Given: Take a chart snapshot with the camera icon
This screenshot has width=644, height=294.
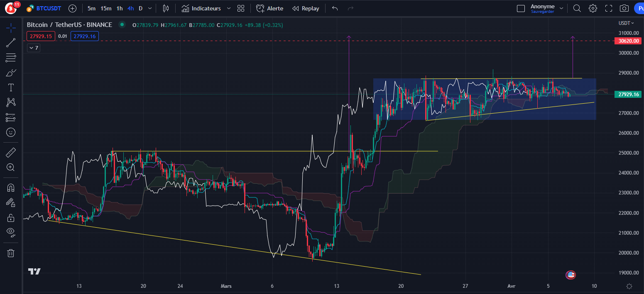Looking at the screenshot, I should [x=624, y=8].
